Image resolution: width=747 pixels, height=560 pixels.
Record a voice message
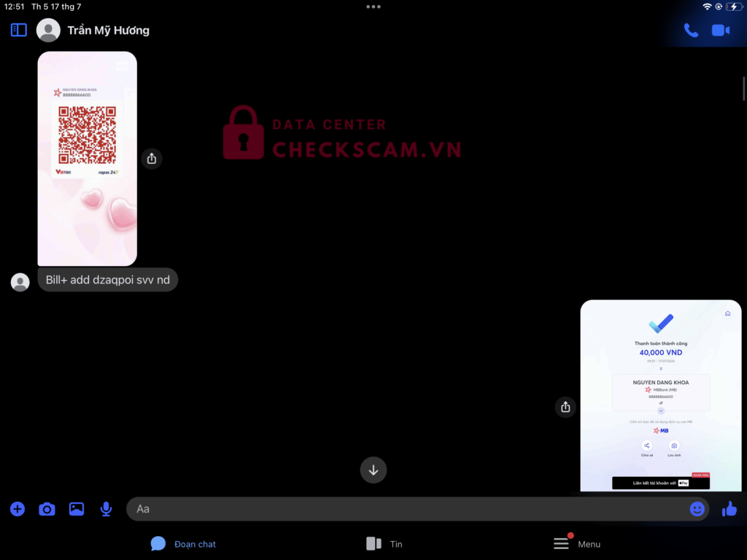pos(106,509)
